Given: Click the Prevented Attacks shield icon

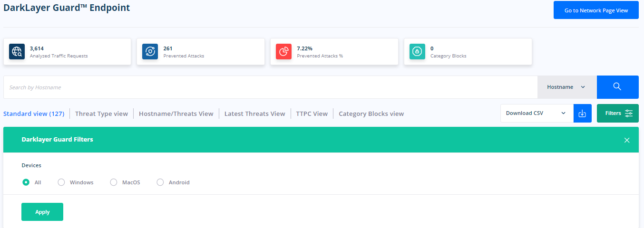Looking at the screenshot, I should [150, 52].
